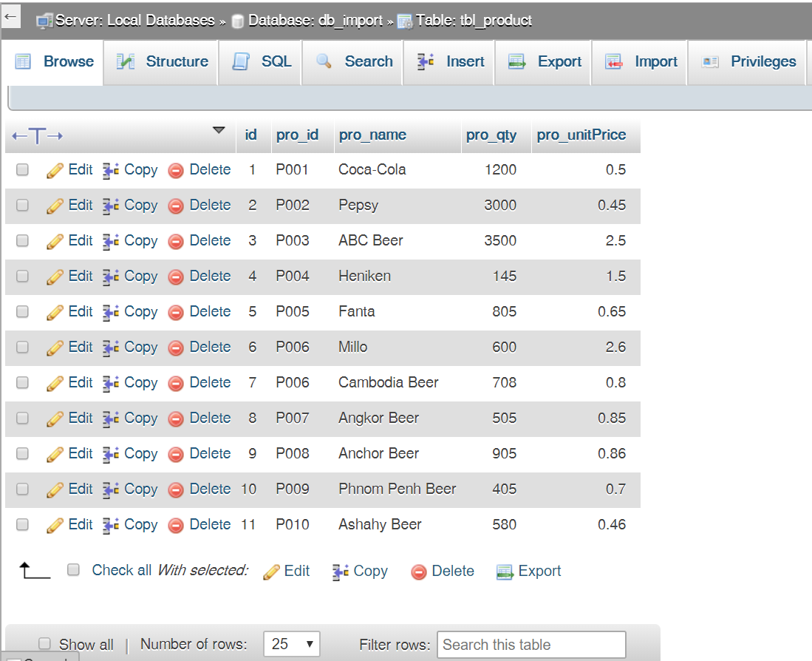Enable the Show all checkbox
Viewport: 812px width, 661px height.
[44, 643]
